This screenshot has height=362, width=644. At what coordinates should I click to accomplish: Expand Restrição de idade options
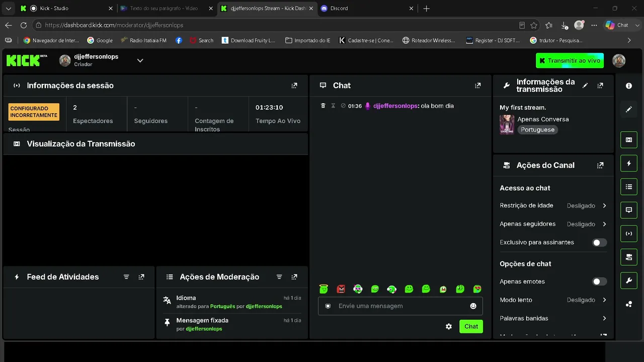[604, 206]
